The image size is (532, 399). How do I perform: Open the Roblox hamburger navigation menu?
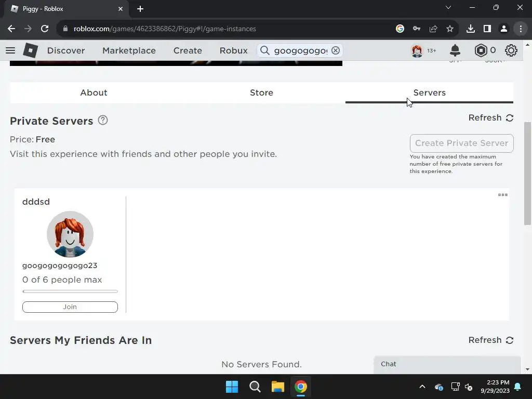tap(10, 50)
